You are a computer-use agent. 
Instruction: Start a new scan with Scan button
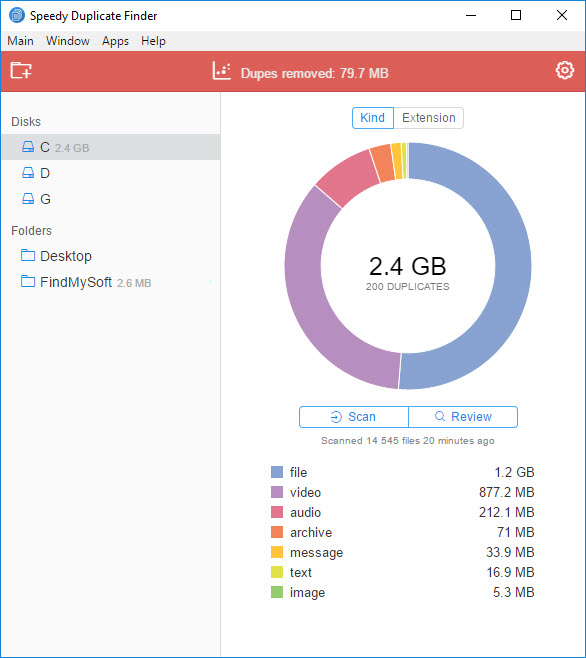pyautogui.click(x=354, y=417)
